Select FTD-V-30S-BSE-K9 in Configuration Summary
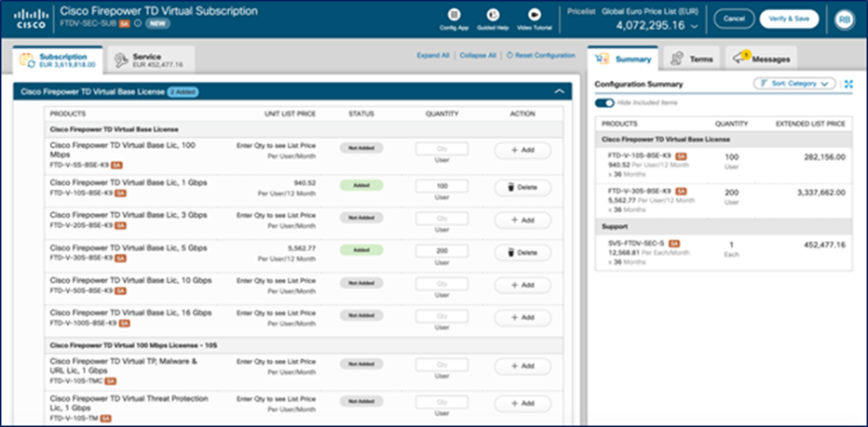The height and width of the screenshot is (427, 868). click(640, 191)
